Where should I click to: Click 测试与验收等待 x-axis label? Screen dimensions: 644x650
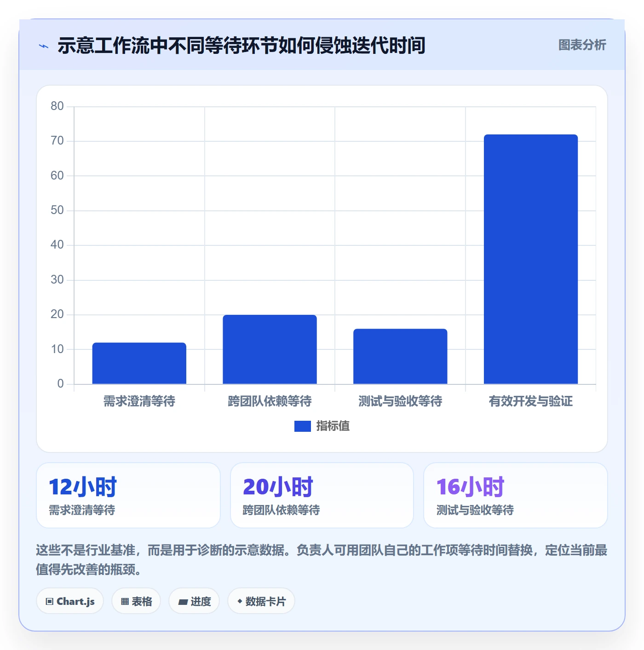[x=400, y=401]
